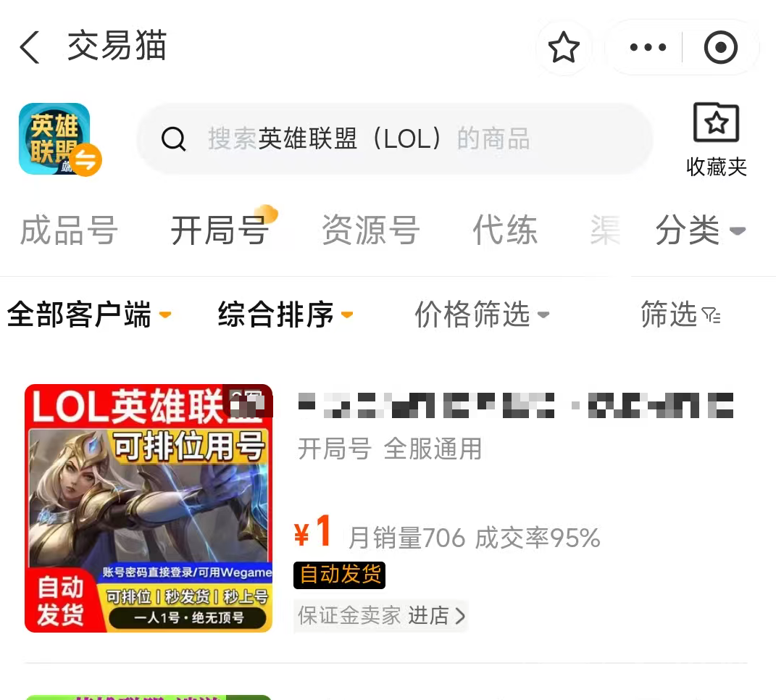Open the 综合排序 sort dropdown
The height and width of the screenshot is (700, 776).
click(285, 314)
